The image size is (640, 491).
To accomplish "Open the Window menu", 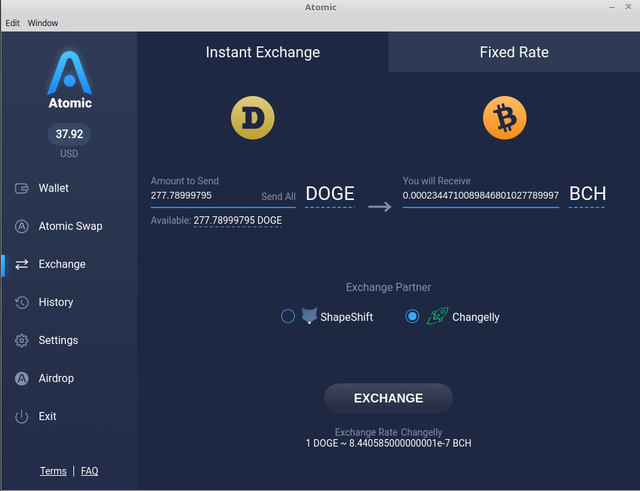I will pos(43,23).
